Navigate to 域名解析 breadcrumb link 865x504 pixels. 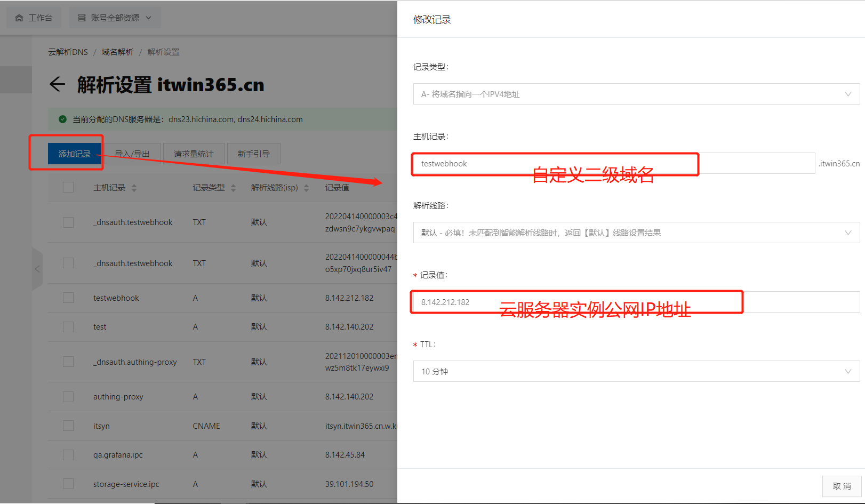coord(117,52)
